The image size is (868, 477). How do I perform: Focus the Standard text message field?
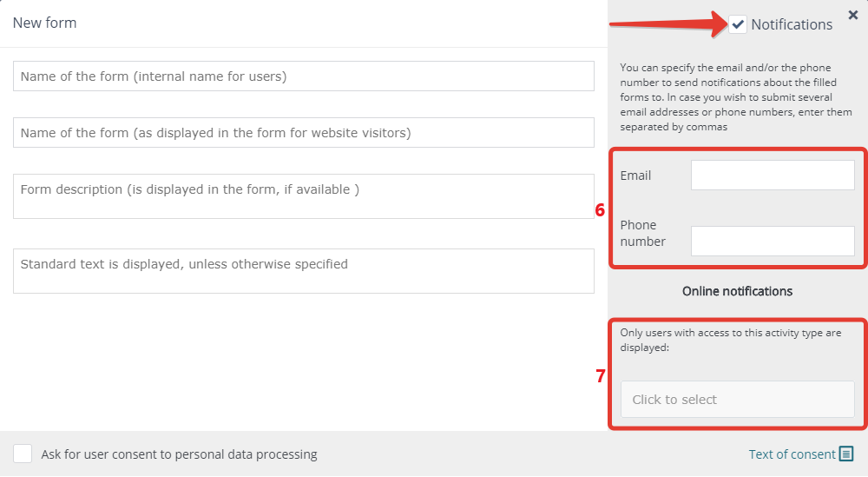click(x=303, y=271)
